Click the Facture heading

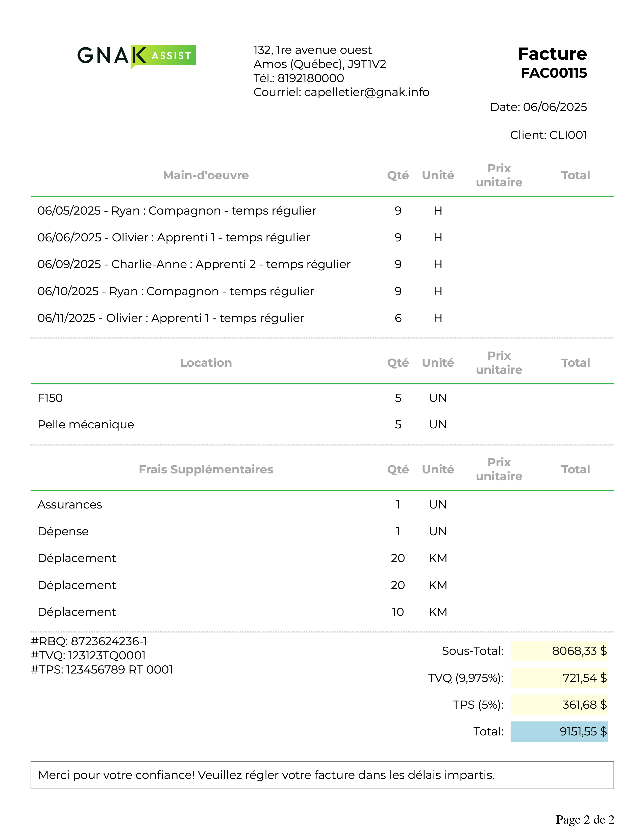pos(552,54)
